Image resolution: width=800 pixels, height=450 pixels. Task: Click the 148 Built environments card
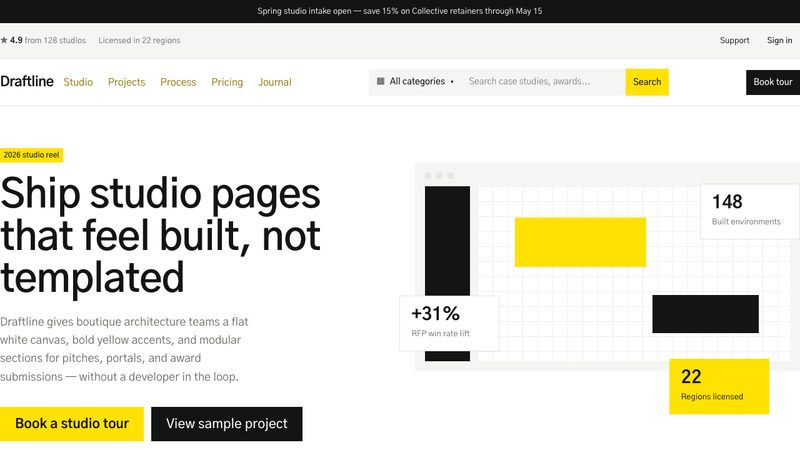click(x=750, y=211)
